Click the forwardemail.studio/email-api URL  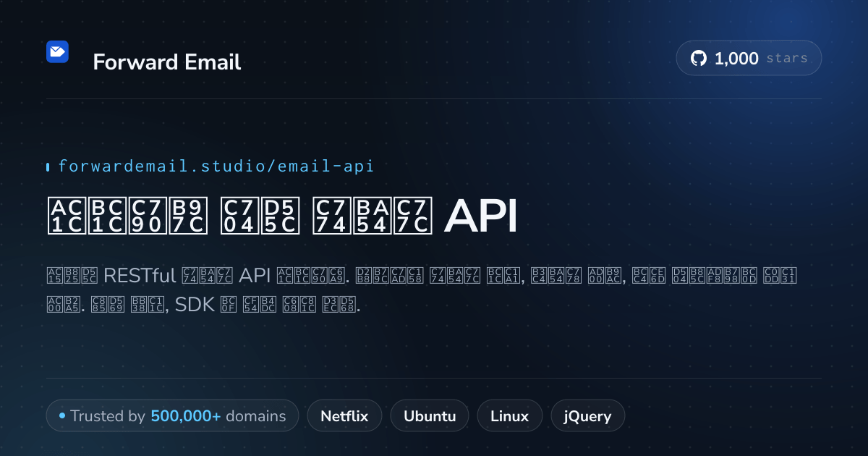click(216, 166)
